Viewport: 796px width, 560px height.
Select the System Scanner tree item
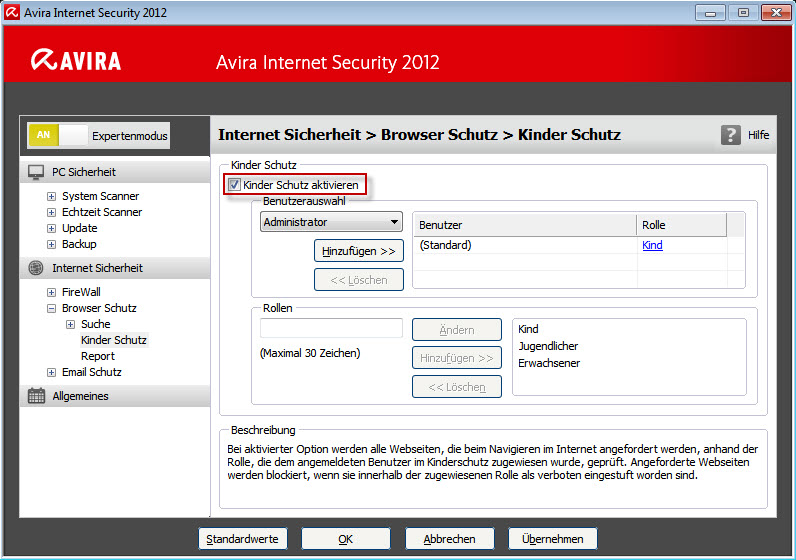(101, 196)
